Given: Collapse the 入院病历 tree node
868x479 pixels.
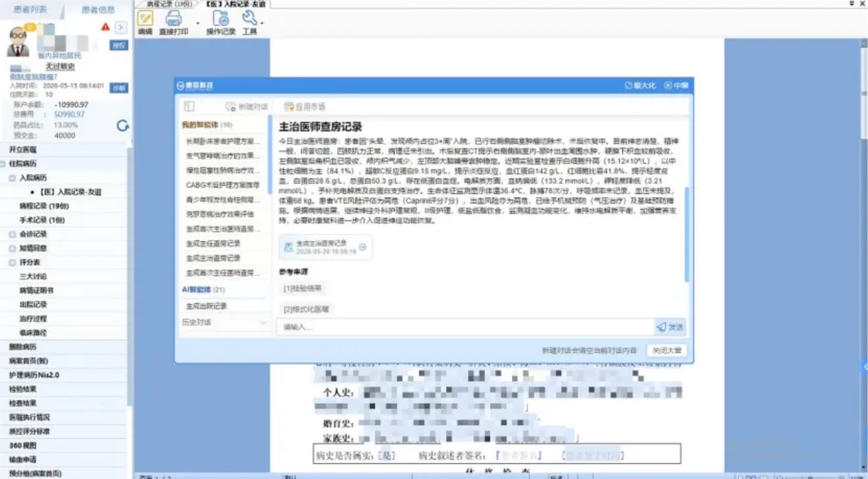Looking at the screenshot, I should tap(13, 178).
